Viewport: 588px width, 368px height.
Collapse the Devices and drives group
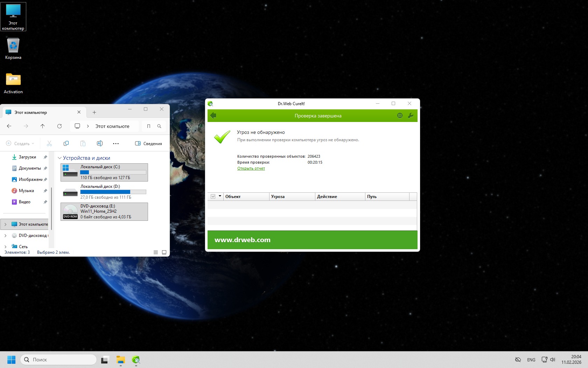59,158
